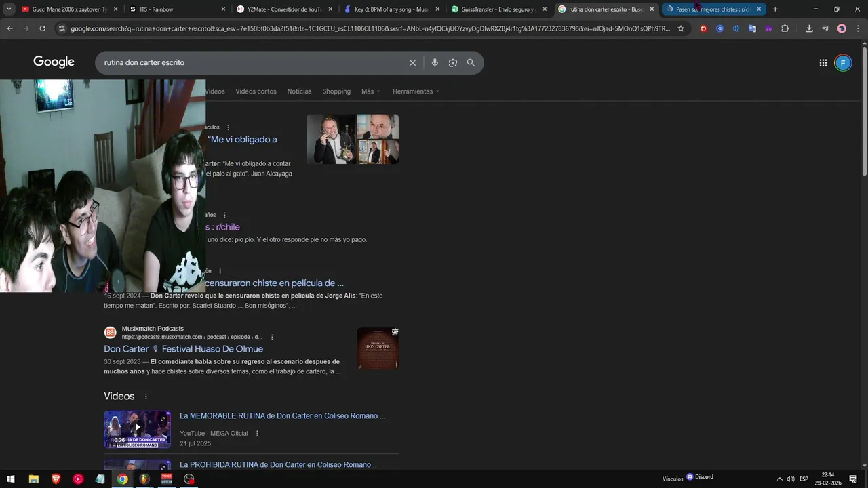Reload the page in Chrome
868x488 pixels.
42,28
